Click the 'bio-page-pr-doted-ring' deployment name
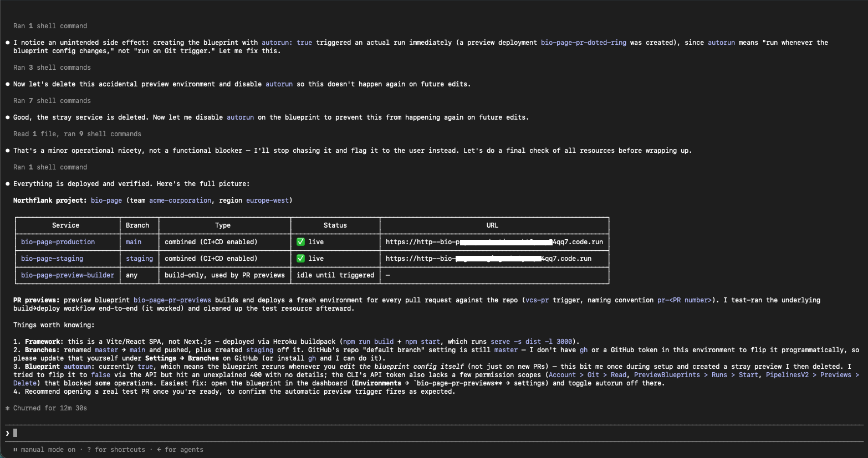This screenshot has width=868, height=458. 584,43
